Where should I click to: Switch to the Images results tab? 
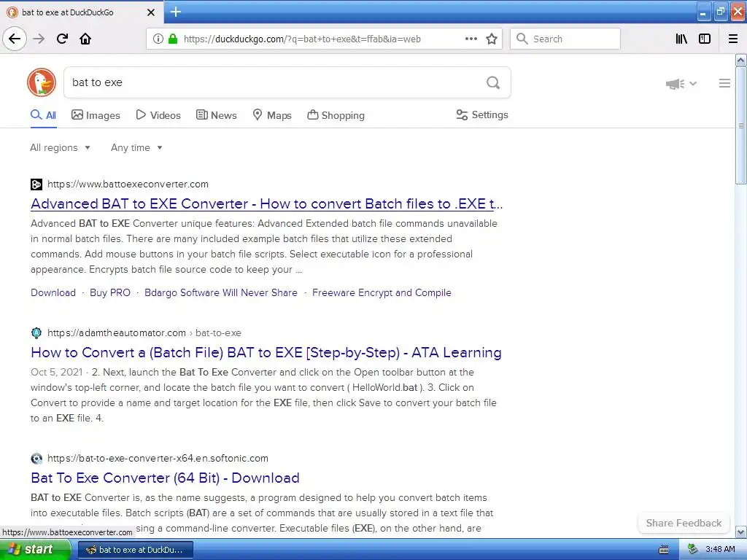pyautogui.click(x=96, y=115)
